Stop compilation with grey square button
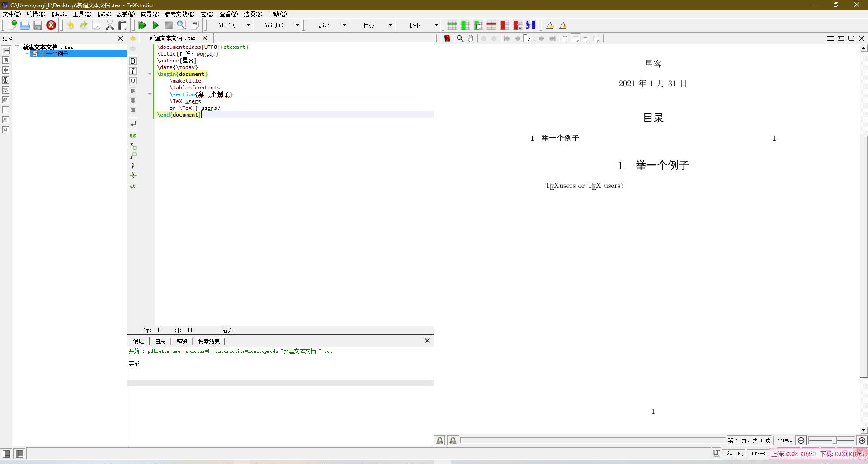 coord(168,25)
